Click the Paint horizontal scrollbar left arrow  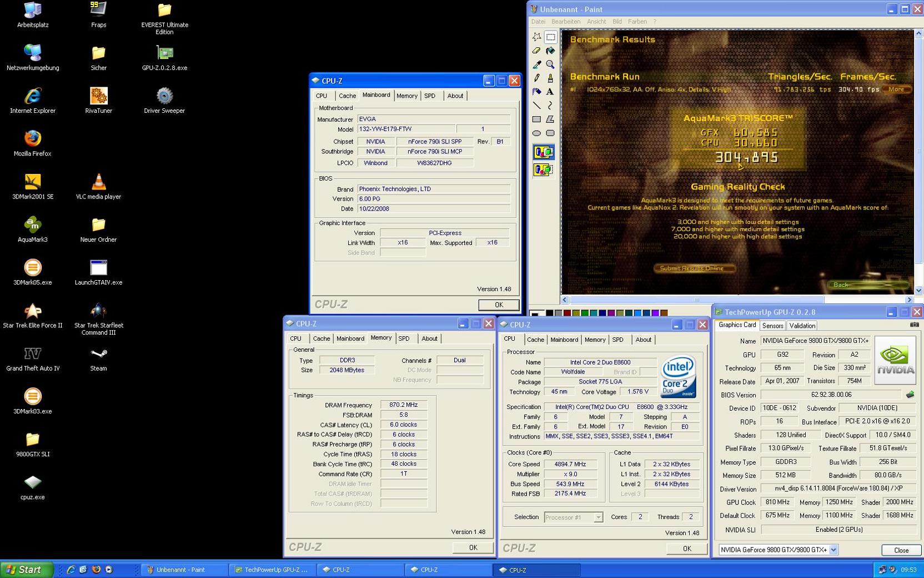[565, 300]
